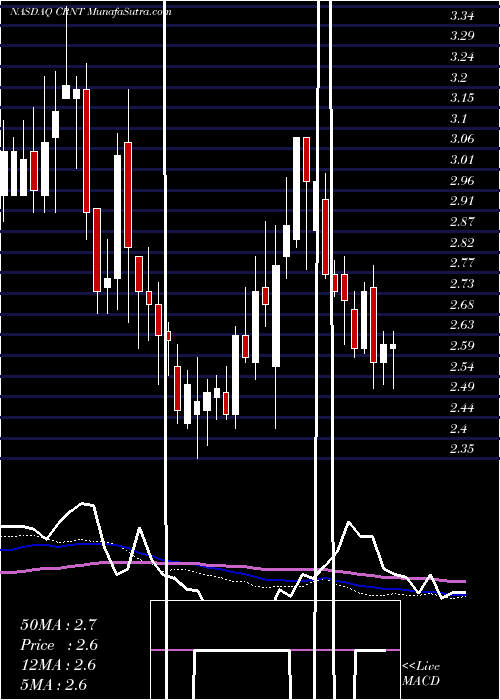Select the tall white candle topping near 3.06
The image size is (500, 700).
(x=296, y=188)
